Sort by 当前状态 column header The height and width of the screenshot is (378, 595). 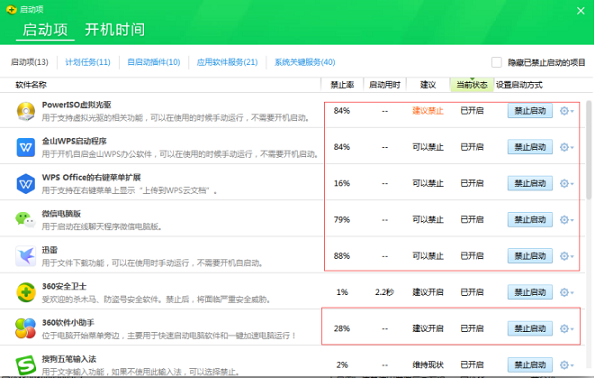click(472, 85)
